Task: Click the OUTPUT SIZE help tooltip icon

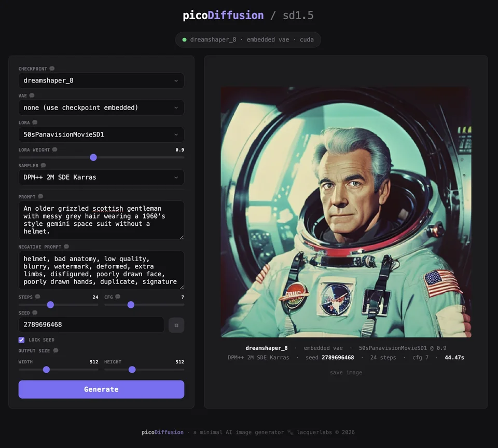Action: 57,350
